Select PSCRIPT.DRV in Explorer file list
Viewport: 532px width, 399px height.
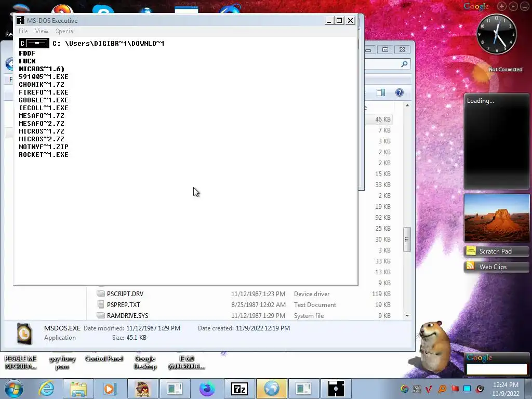coord(125,294)
